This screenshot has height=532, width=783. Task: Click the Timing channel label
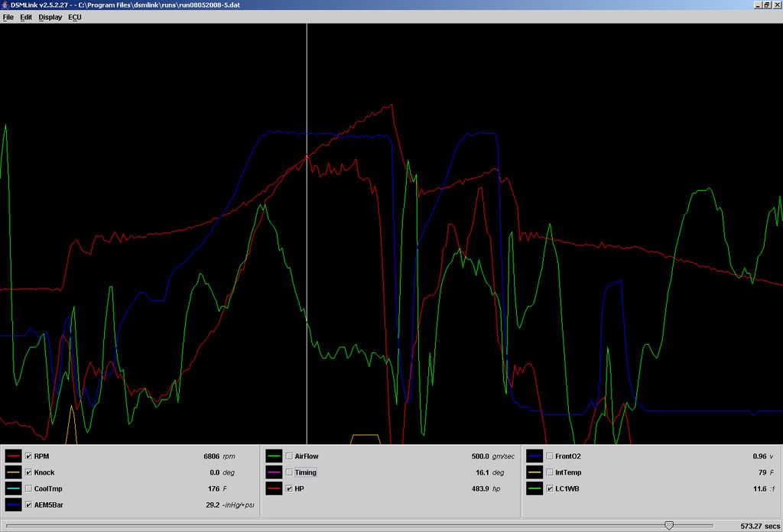click(x=305, y=472)
